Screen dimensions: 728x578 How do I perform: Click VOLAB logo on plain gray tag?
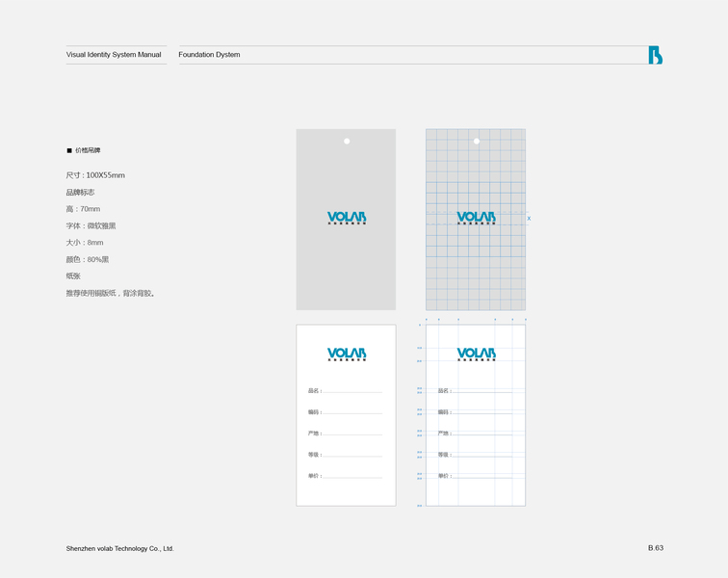click(347, 218)
